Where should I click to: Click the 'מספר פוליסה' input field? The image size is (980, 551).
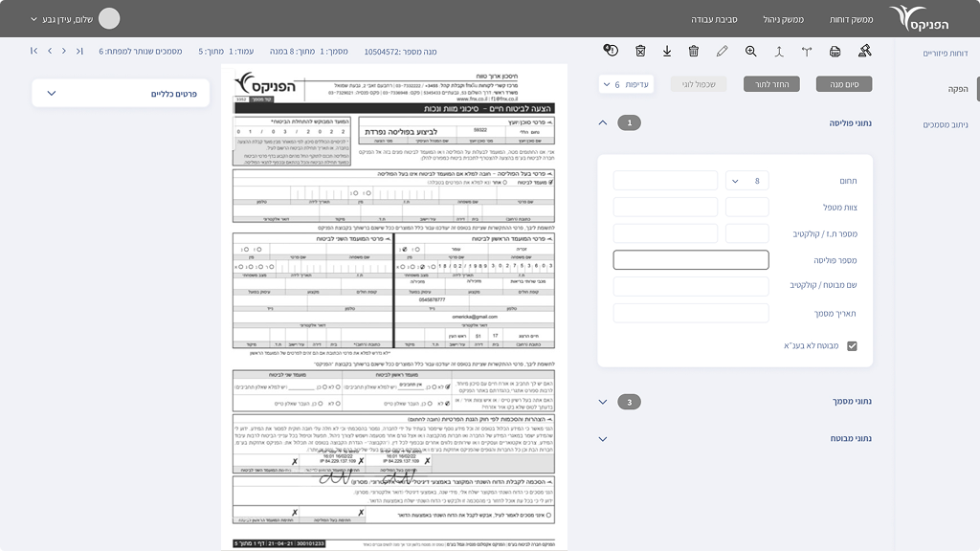(690, 259)
